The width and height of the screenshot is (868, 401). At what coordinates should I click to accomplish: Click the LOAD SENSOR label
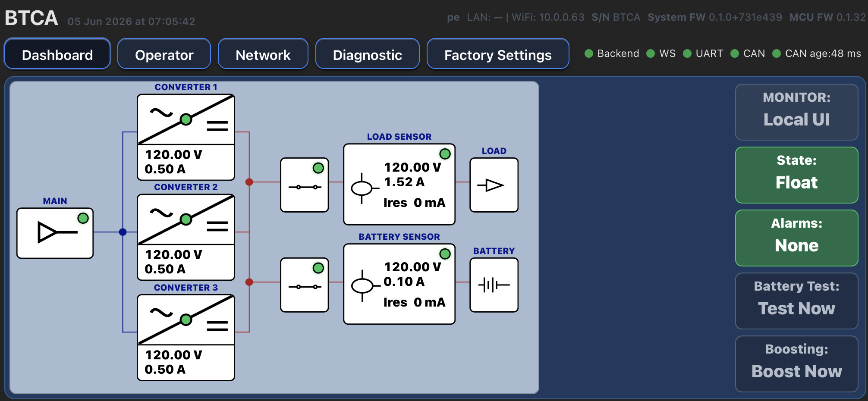click(399, 137)
